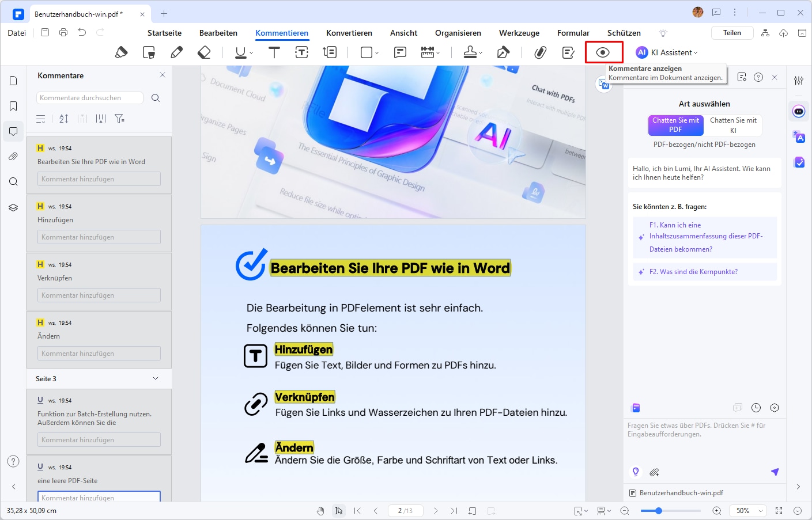812x520 pixels.
Task: Open attachments sidebar panel
Action: (x=13, y=157)
